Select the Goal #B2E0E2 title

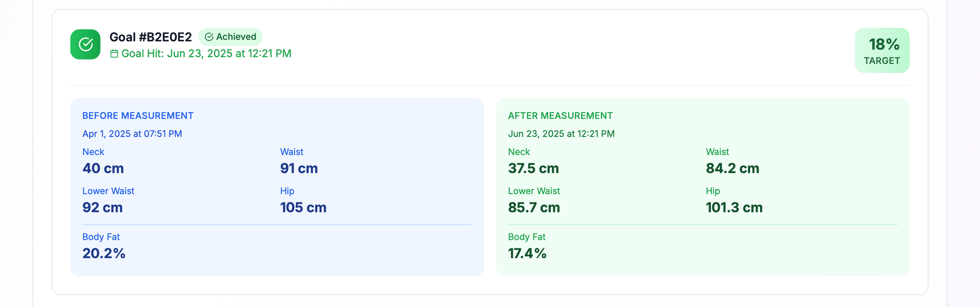tap(150, 37)
